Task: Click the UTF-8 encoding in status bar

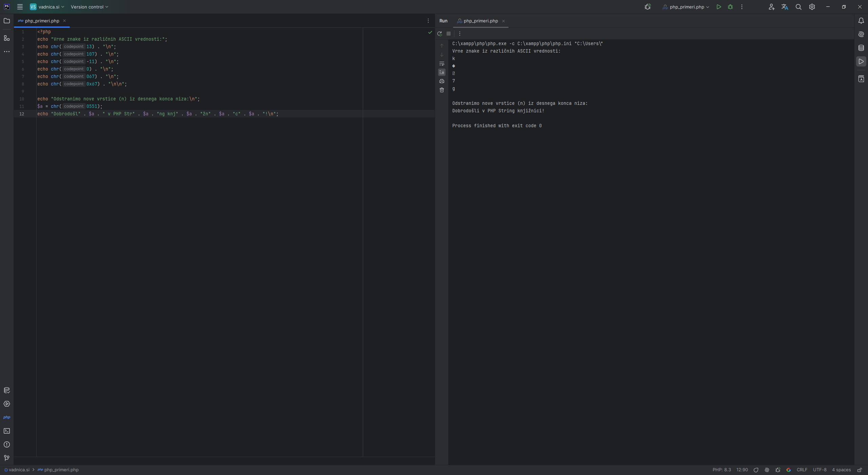Action: tap(820, 470)
